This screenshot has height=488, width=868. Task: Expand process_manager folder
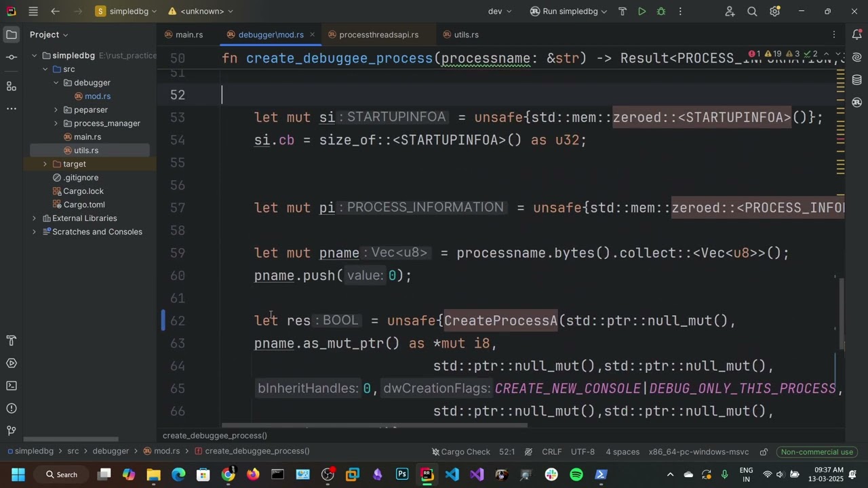[x=56, y=123]
